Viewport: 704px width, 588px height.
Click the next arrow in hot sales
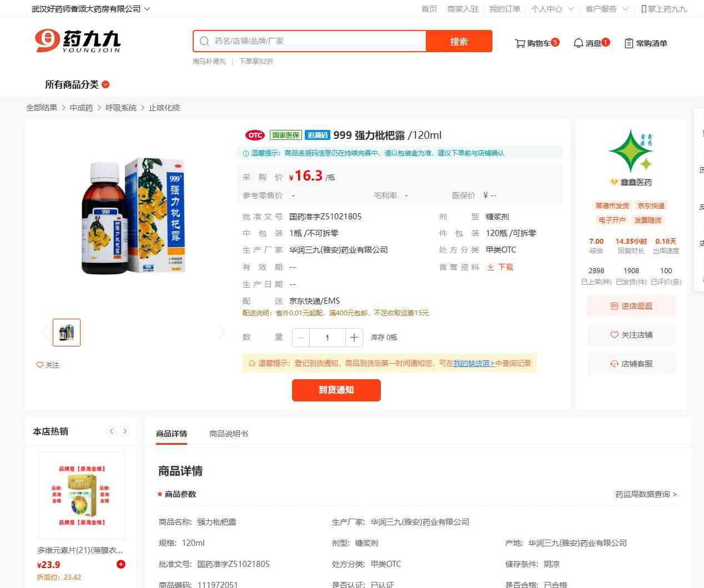point(125,431)
